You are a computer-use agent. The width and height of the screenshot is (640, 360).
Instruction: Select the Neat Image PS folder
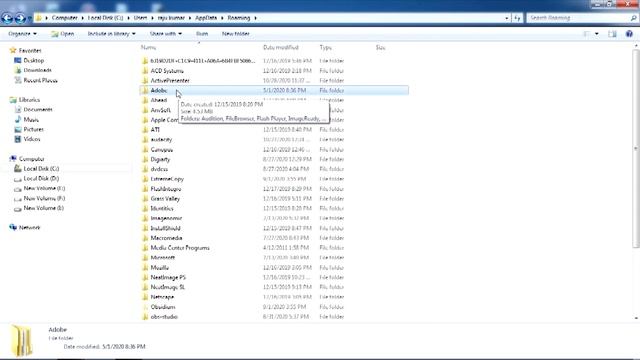(168, 277)
